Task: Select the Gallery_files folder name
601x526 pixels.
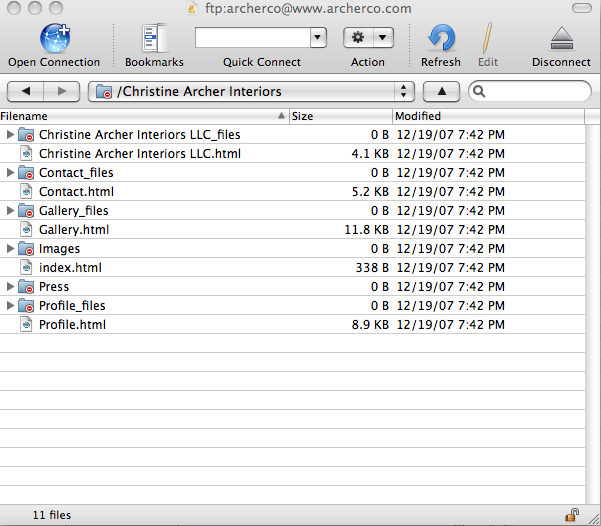Action: point(74,210)
